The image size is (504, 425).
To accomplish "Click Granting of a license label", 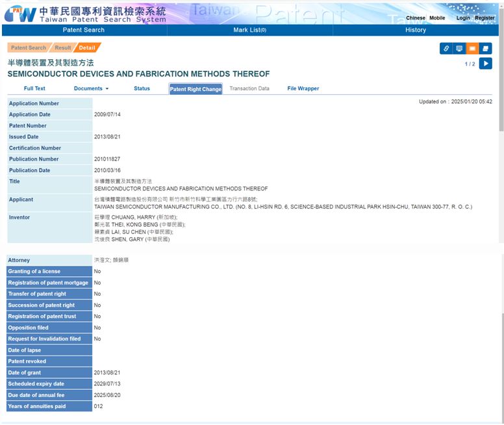I will tap(49, 272).
